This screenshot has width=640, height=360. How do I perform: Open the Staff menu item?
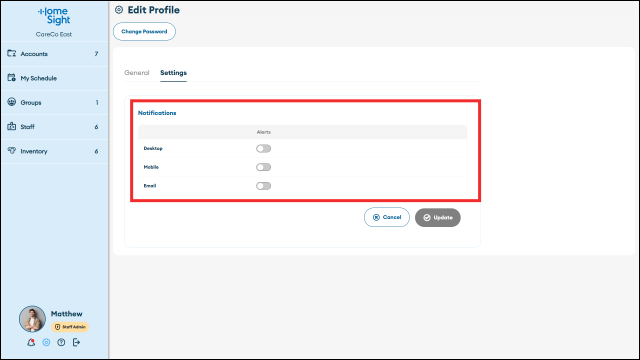[54, 127]
